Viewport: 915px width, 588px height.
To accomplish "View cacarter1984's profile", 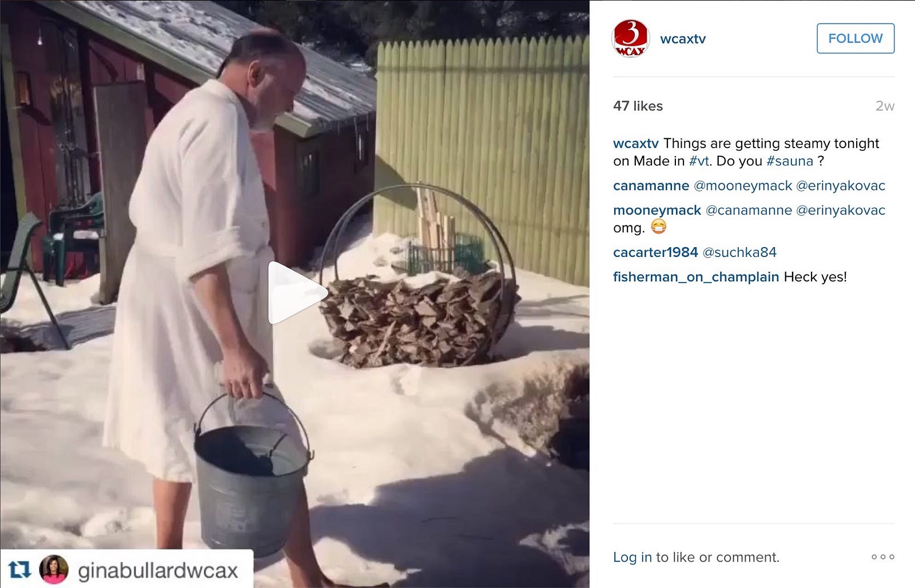I will [x=655, y=252].
